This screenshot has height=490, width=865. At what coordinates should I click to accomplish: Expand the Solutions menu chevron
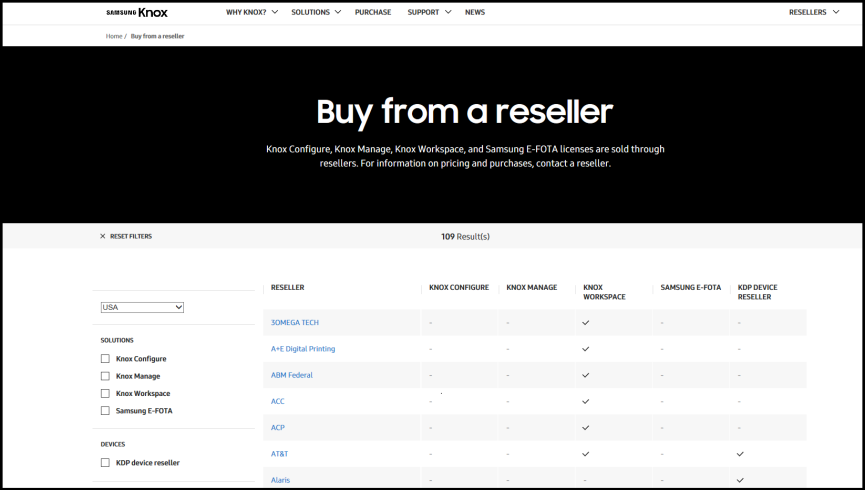point(338,12)
